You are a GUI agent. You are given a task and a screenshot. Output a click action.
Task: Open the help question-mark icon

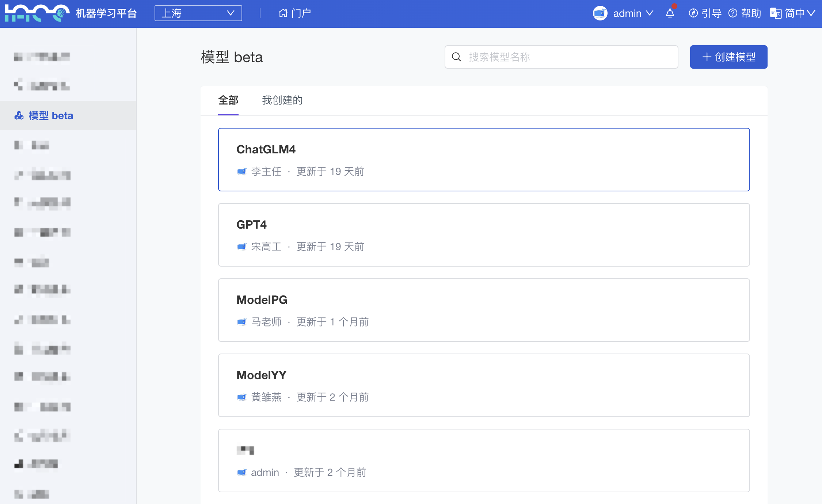coord(732,14)
